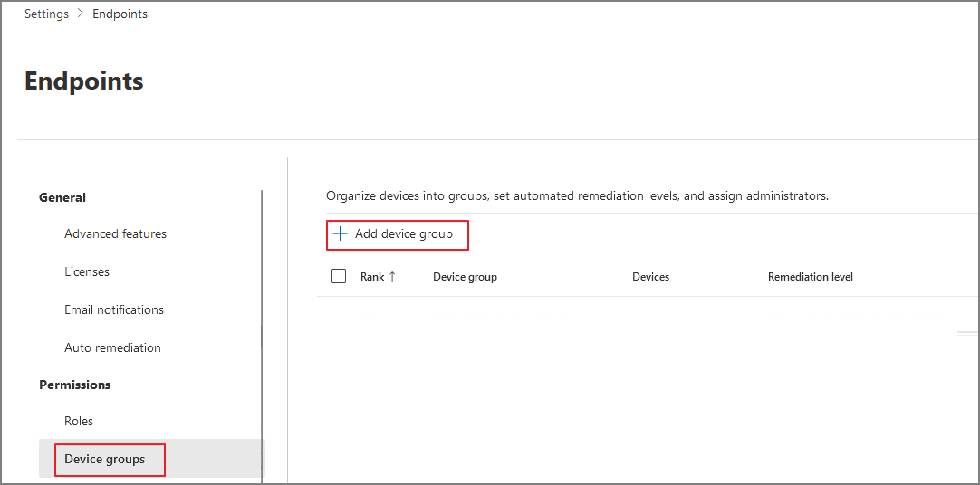Click the 'Organize devices into groups' description text
Viewport: 980px width, 485px height.
pos(578,196)
